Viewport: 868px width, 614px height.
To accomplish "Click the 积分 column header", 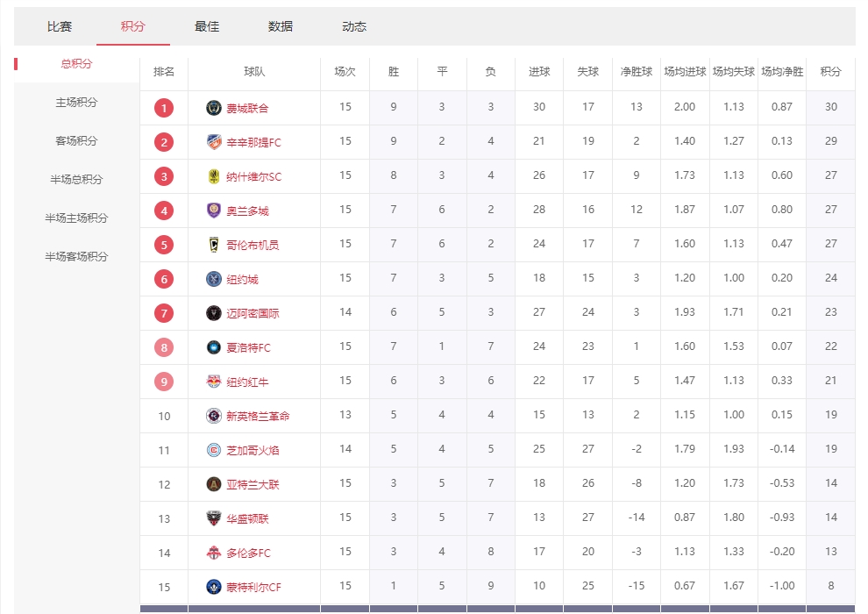I will pyautogui.click(x=830, y=72).
